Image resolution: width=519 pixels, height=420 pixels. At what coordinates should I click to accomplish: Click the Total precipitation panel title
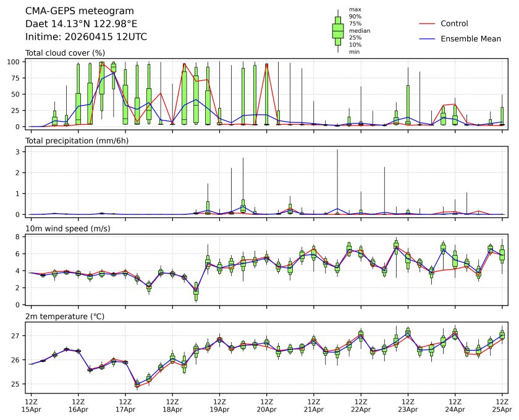tap(72, 141)
